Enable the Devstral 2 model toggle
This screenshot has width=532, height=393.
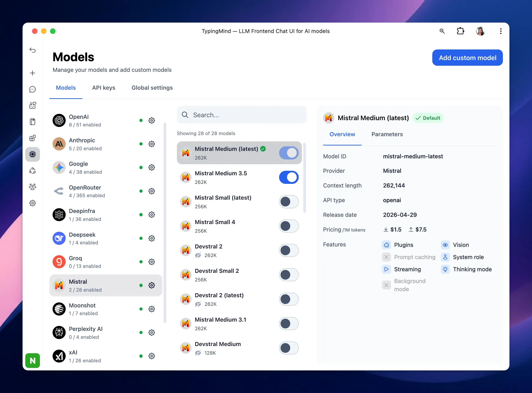[x=289, y=250]
